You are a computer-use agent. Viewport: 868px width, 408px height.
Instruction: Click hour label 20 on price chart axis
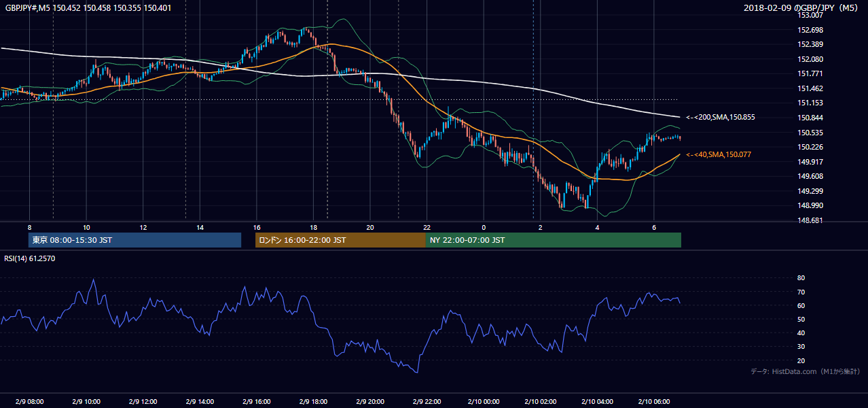(370, 227)
